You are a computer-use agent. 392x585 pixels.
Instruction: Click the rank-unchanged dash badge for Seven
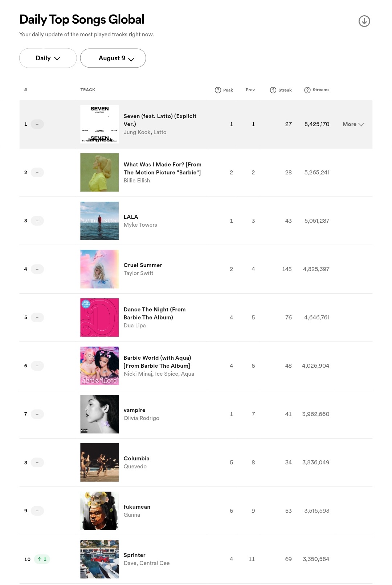pyautogui.click(x=37, y=124)
